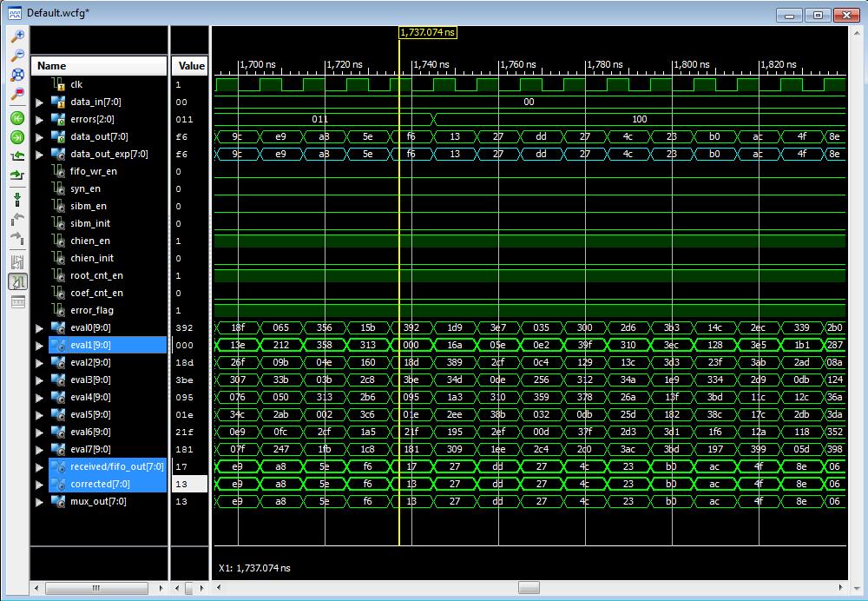Click the Zoom Fit icon
The height and width of the screenshot is (601, 868).
pyautogui.click(x=17, y=74)
